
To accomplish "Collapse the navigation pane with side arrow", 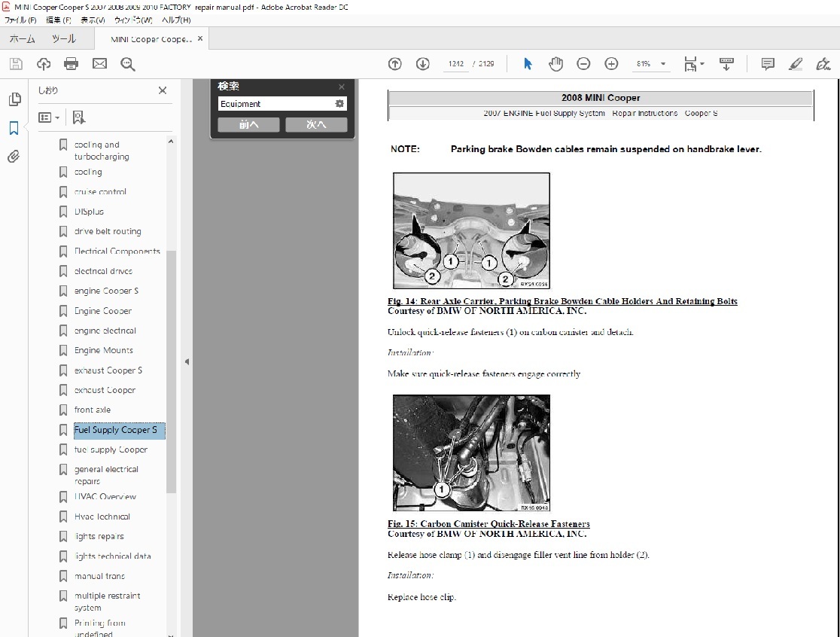I will (x=187, y=362).
